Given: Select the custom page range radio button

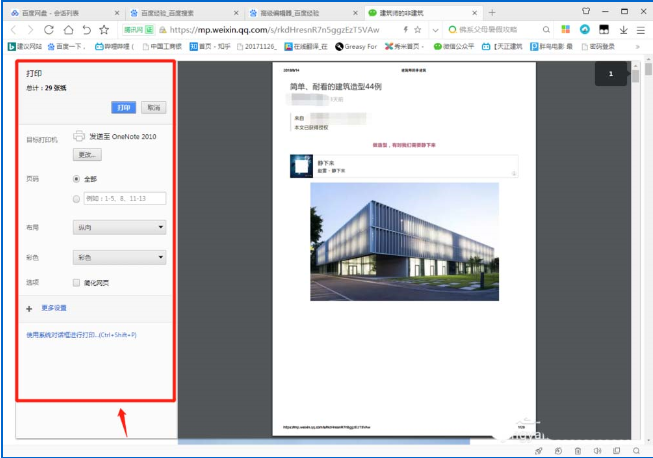Looking at the screenshot, I should [x=77, y=199].
